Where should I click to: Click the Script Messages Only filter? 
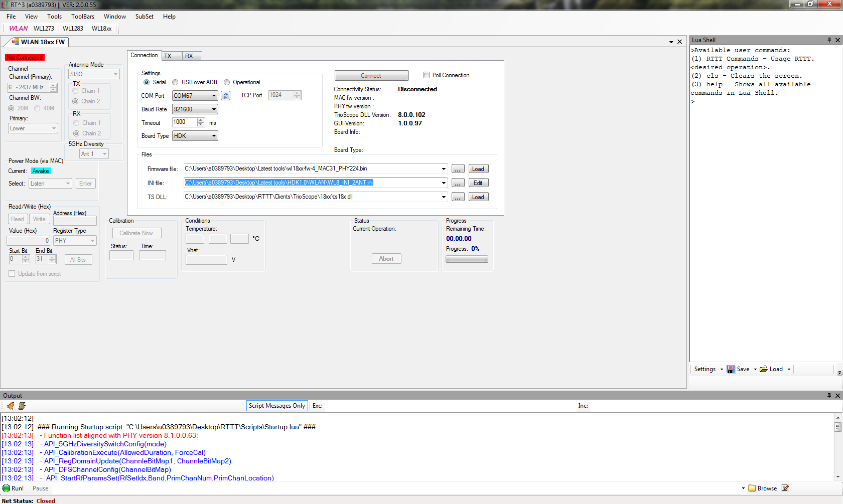277,406
